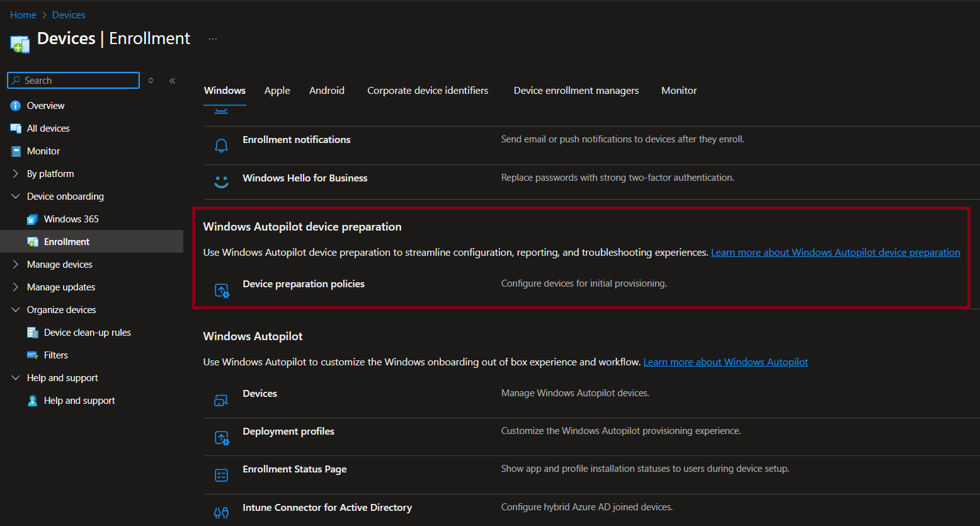Click inside the Search input field

point(72,80)
